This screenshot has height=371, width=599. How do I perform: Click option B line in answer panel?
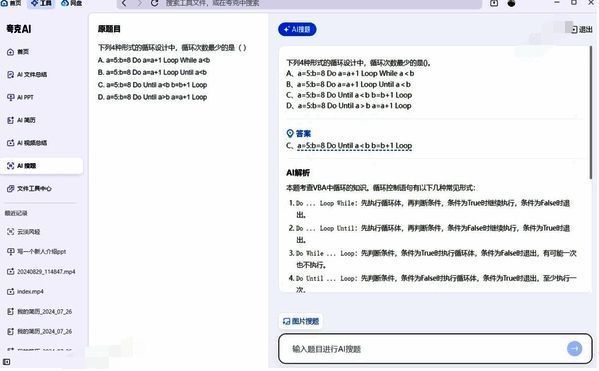click(x=348, y=84)
